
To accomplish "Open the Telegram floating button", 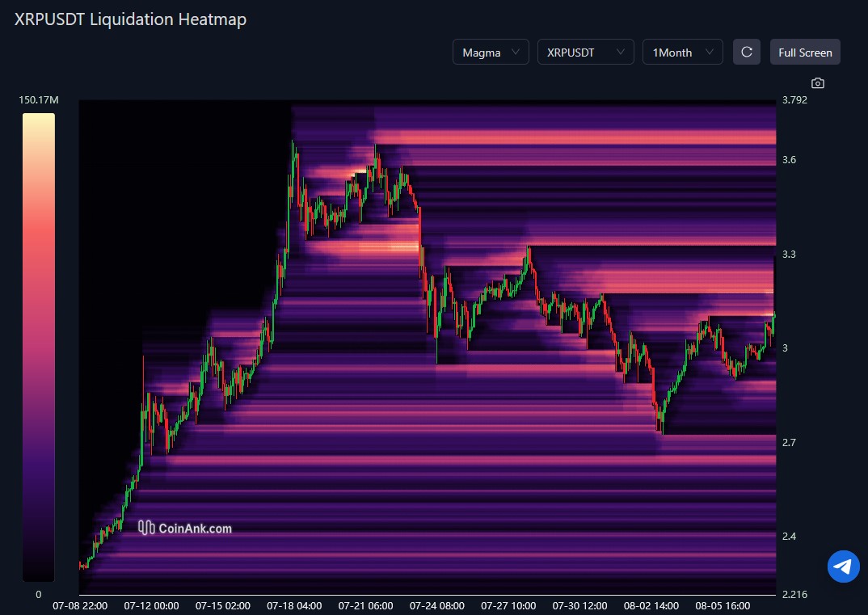I will 843,567.
